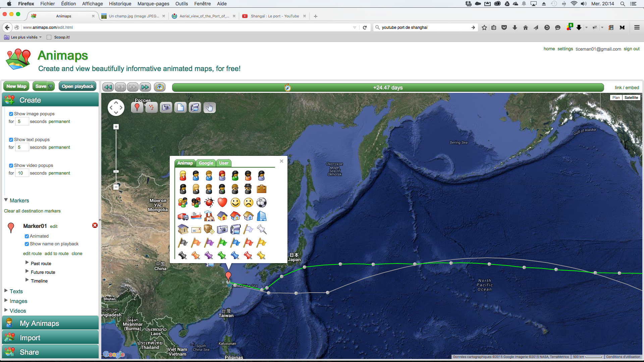Click the link / embed link
The width and height of the screenshot is (644, 362).
coord(627,88)
